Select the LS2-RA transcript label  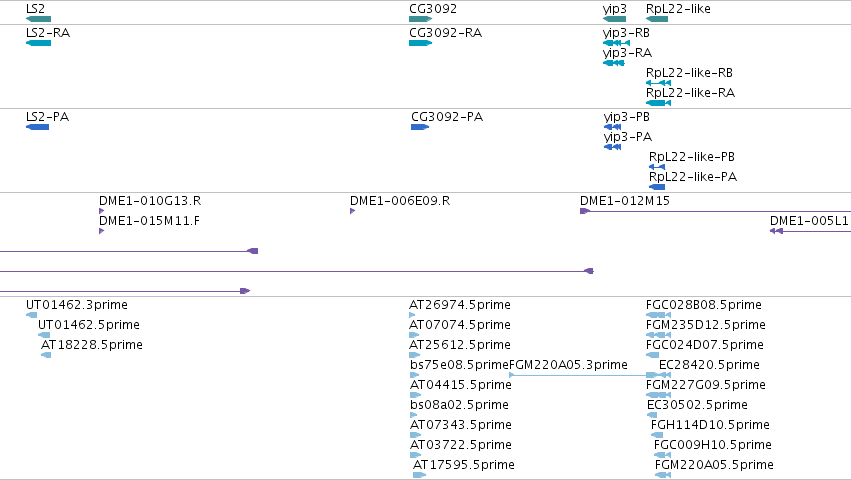click(x=48, y=33)
